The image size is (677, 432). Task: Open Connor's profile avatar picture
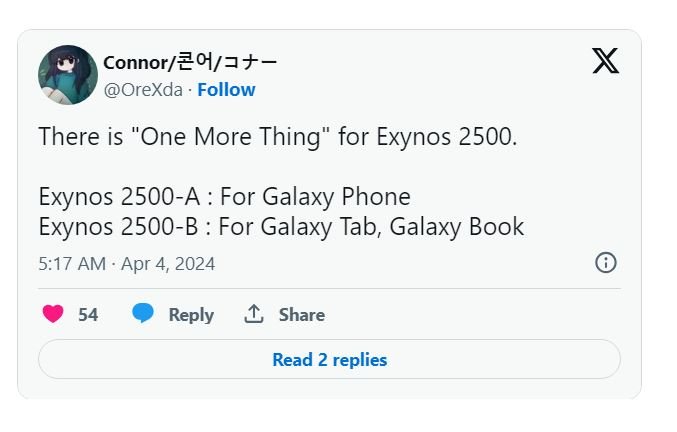coord(68,75)
